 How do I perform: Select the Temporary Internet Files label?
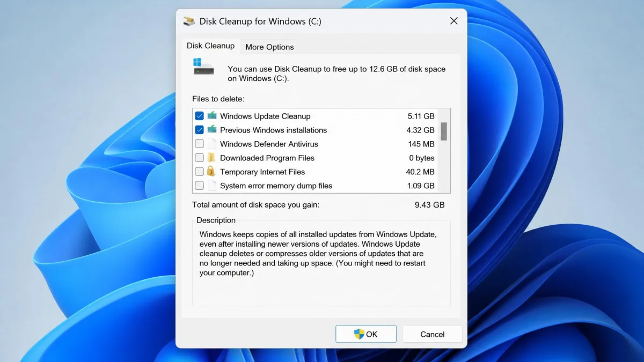[262, 172]
